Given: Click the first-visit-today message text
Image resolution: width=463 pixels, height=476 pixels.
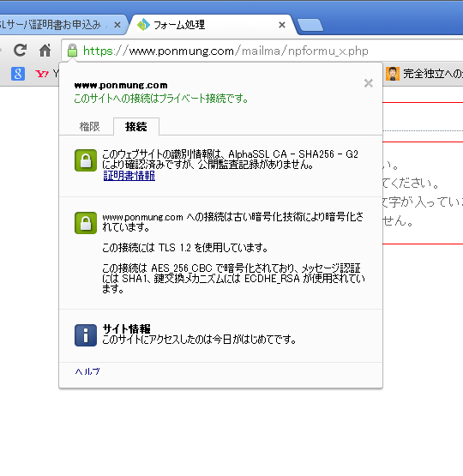Looking at the screenshot, I should 199,340.
